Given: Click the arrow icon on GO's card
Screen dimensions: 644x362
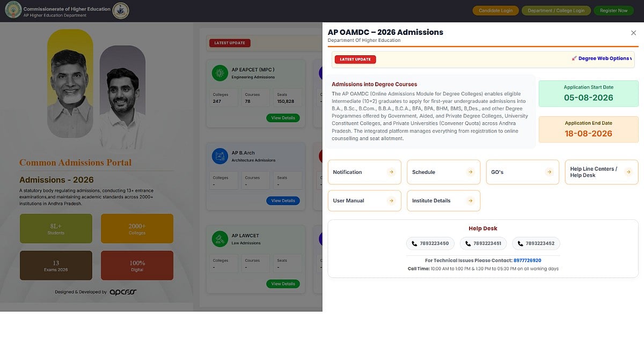Looking at the screenshot, I should pyautogui.click(x=549, y=172).
